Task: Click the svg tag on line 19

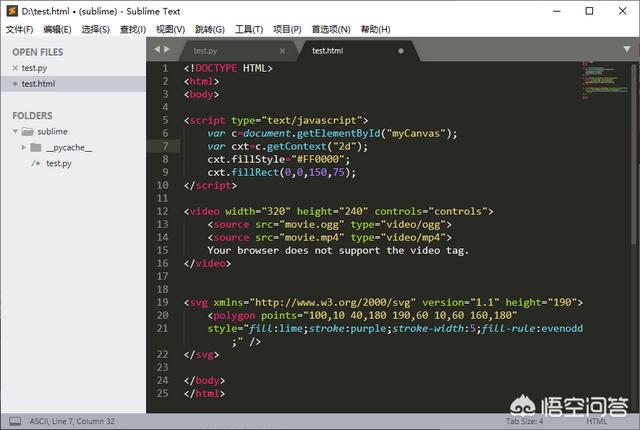Action: pyautogui.click(x=199, y=302)
